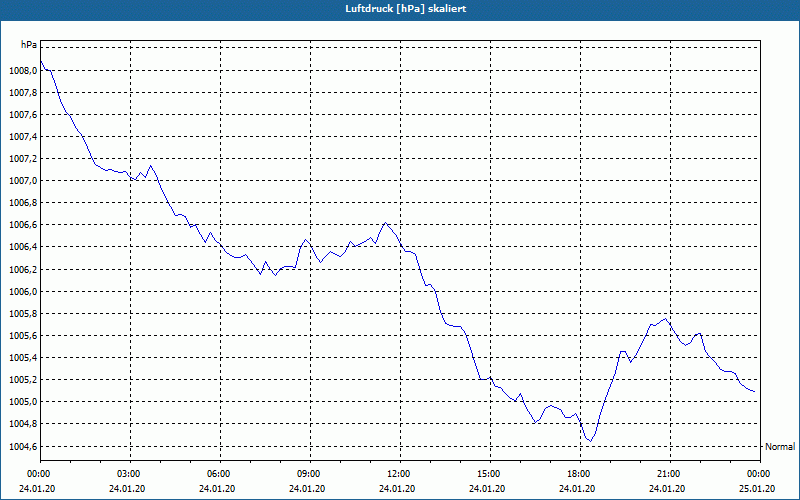Click the curve's end point at 25.01.20 00:00
This screenshot has height=500, width=800.
754,392
